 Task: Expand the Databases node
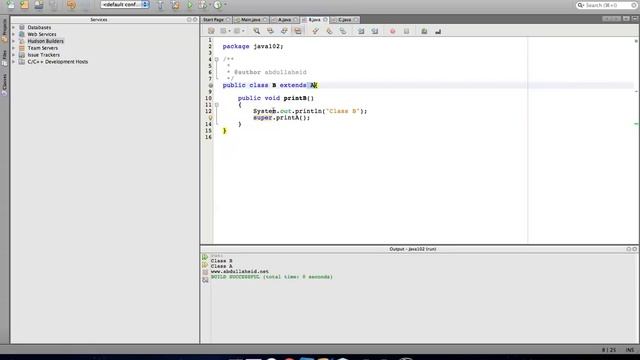(13, 27)
